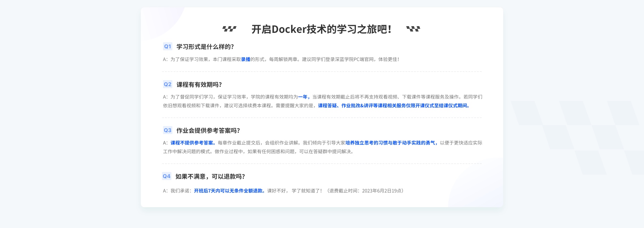
Task: Click the highlighted text 课程不提供参考答案
Action: click(x=192, y=143)
